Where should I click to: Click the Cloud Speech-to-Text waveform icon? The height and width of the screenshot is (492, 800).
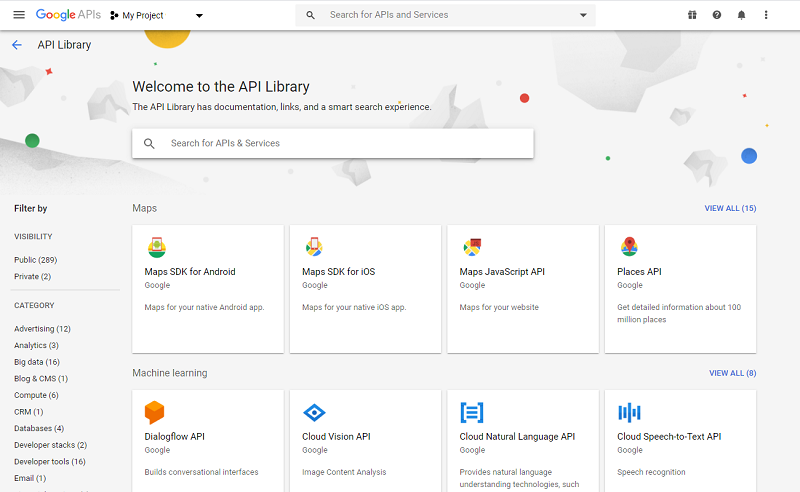[629, 412]
